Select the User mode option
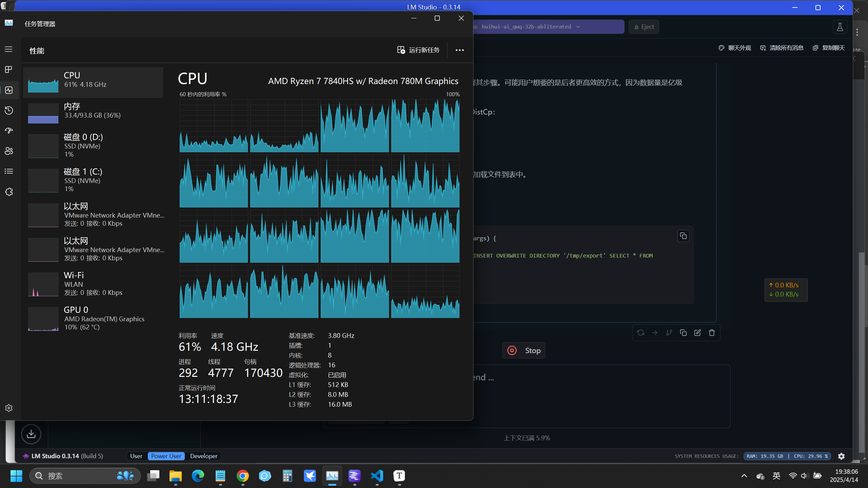868x488 pixels. pyautogui.click(x=136, y=456)
